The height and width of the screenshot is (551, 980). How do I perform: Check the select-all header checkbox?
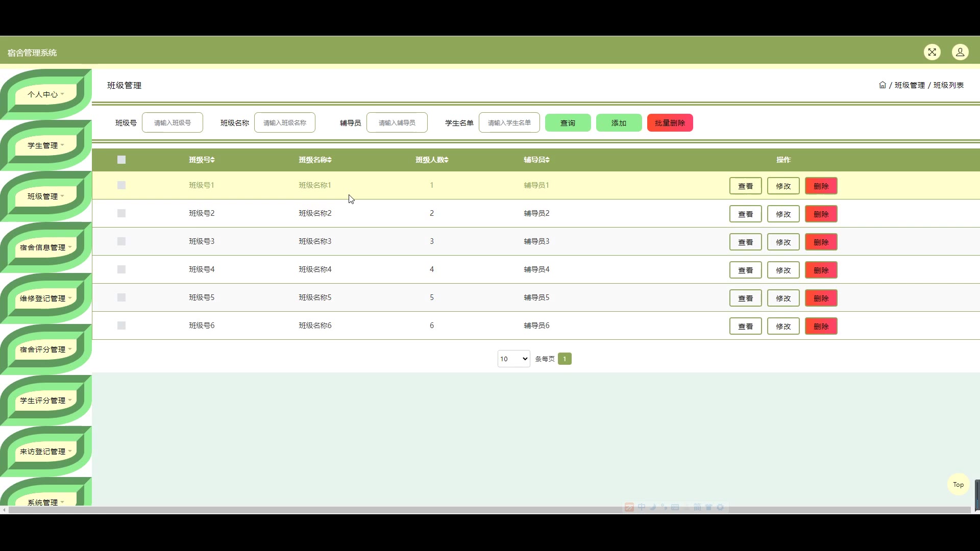pyautogui.click(x=121, y=160)
